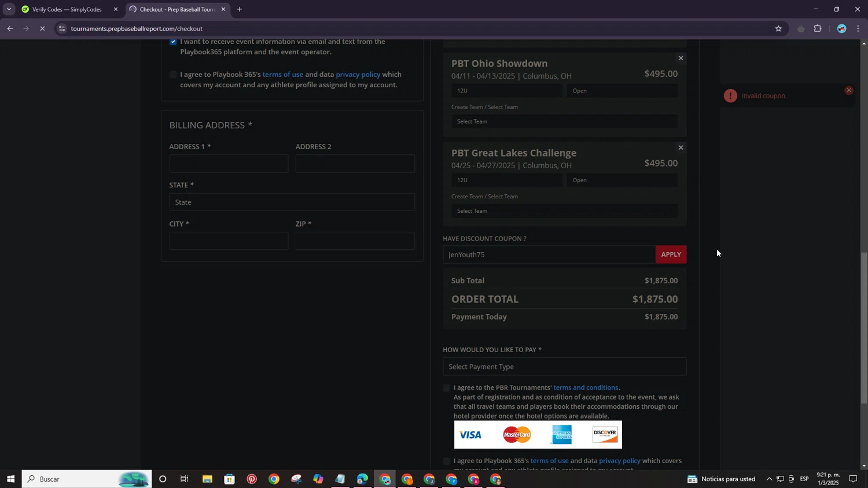The image size is (868, 488).
Task: Open terms of use link below payment cards
Action: (x=549, y=461)
